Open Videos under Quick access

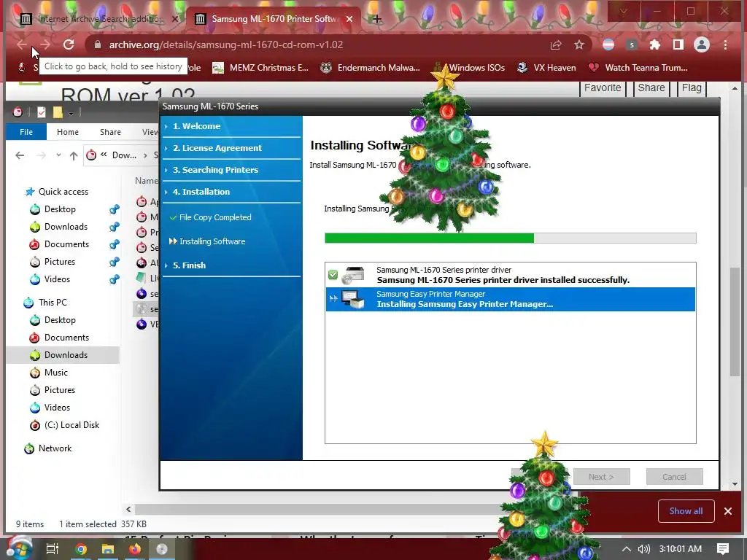(x=50, y=279)
